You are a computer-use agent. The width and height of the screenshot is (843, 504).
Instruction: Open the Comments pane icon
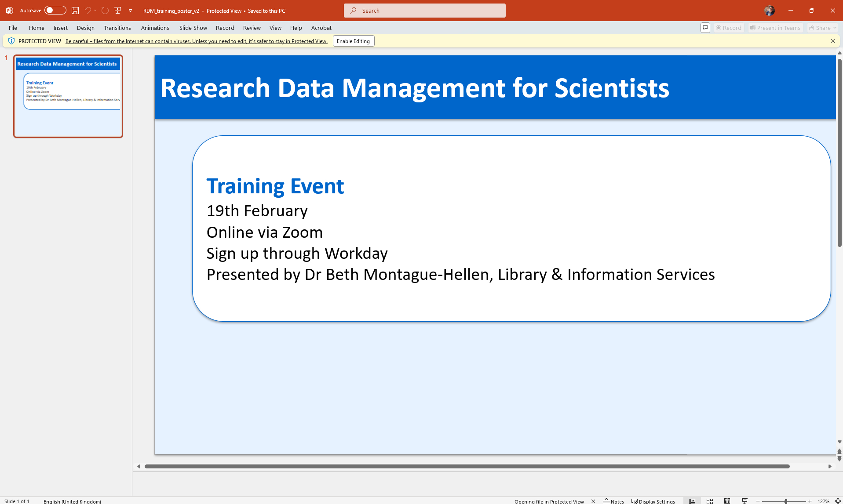(705, 28)
